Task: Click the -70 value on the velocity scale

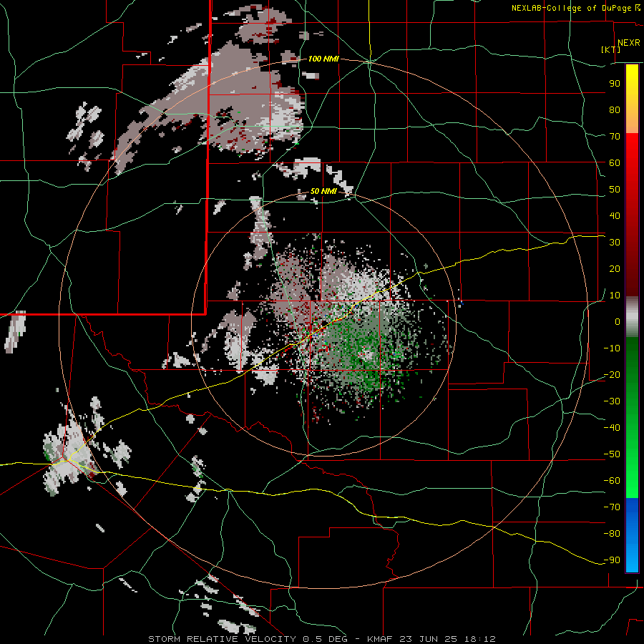Action: (x=612, y=507)
